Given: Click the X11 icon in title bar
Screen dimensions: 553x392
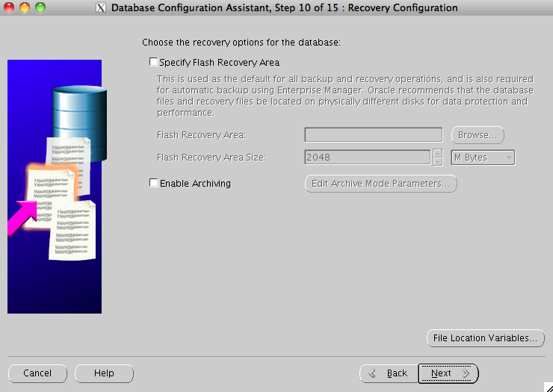Looking at the screenshot, I should [102, 8].
